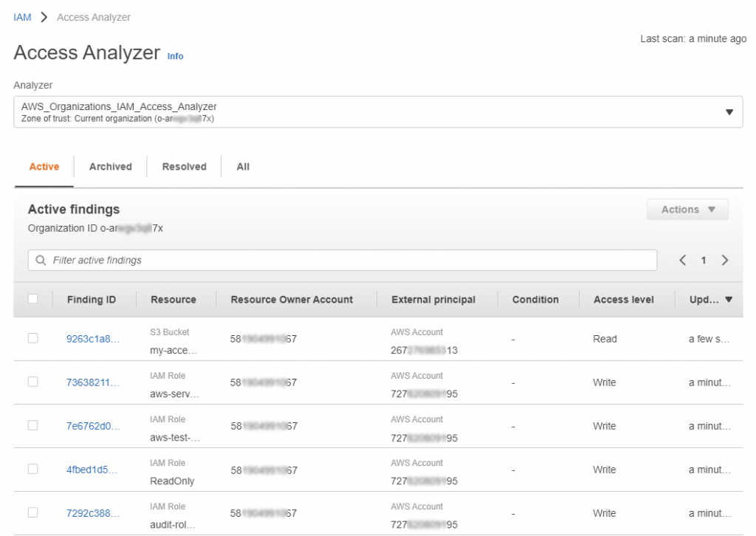
Task: Check the box for finding 9263c1a8
Action: 32,338
